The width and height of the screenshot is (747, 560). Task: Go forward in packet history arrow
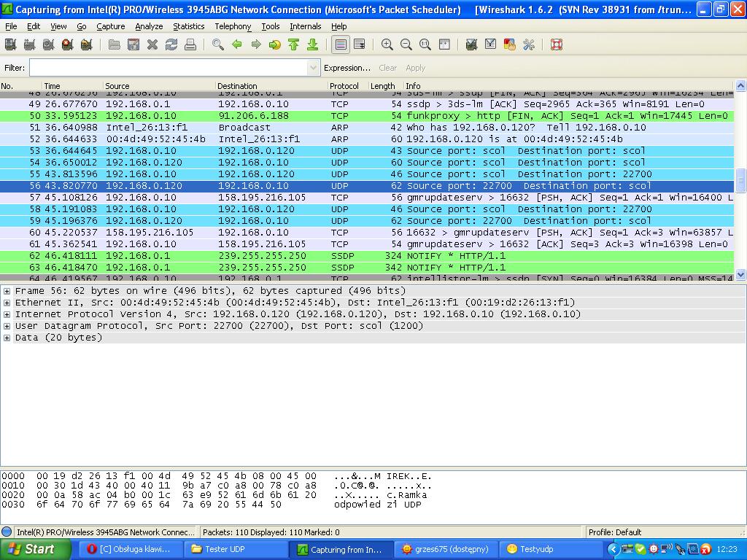tap(256, 44)
